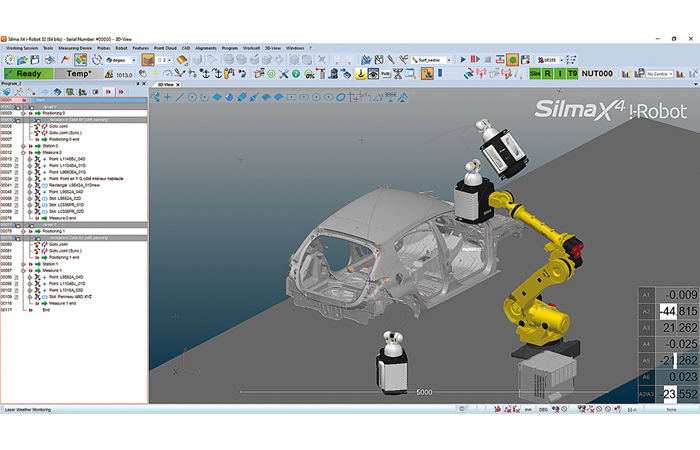Toggle the green R indicator
700x450 pixels.
click(547, 74)
